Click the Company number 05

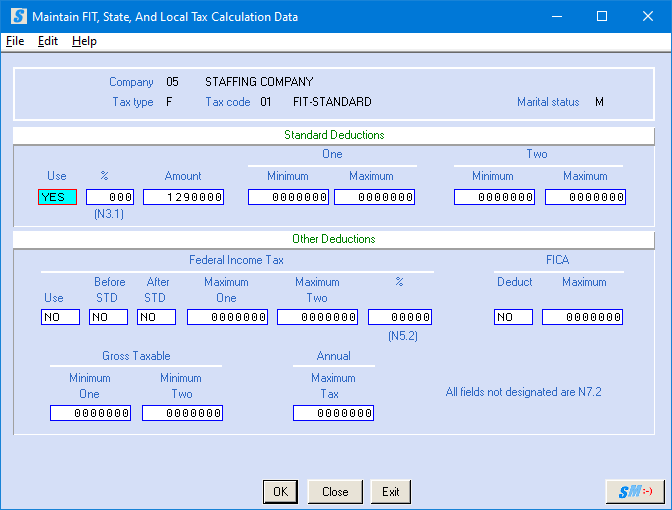click(x=172, y=82)
